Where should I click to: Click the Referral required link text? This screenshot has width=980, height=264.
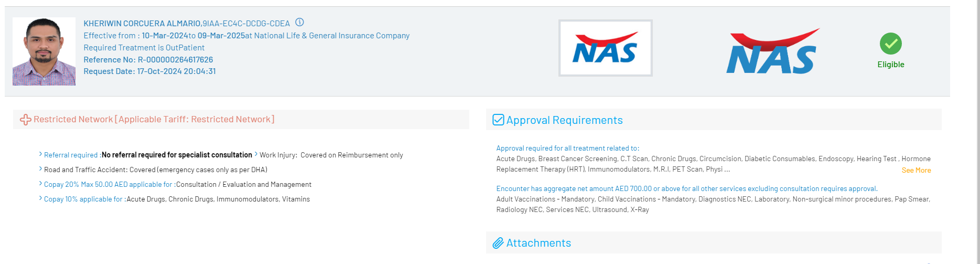[x=71, y=155]
